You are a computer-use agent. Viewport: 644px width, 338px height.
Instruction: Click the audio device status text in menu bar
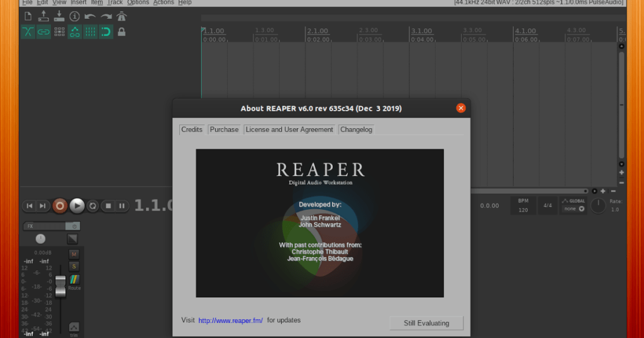point(538,3)
